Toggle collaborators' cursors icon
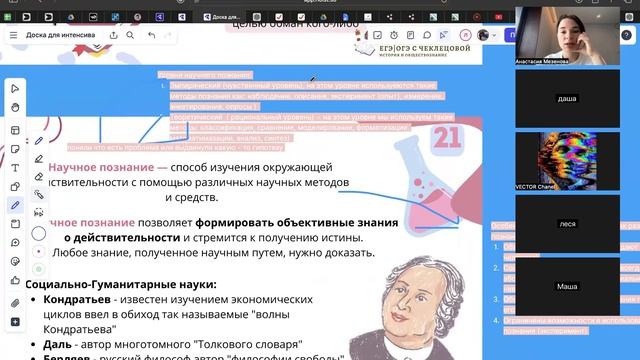The image size is (640, 360). pos(444,35)
